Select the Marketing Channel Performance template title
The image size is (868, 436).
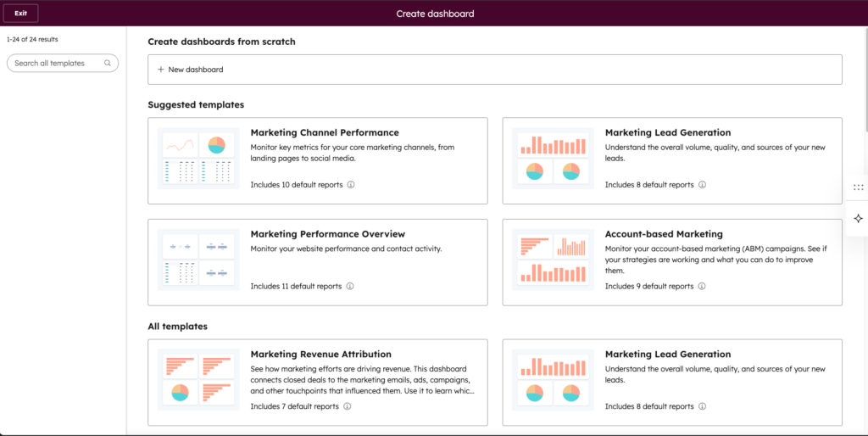click(x=325, y=132)
